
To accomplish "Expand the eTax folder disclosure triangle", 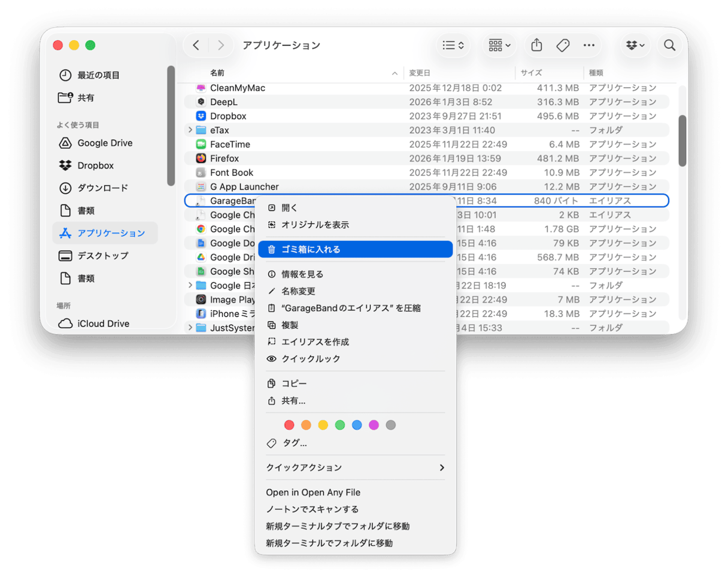I will click(190, 130).
